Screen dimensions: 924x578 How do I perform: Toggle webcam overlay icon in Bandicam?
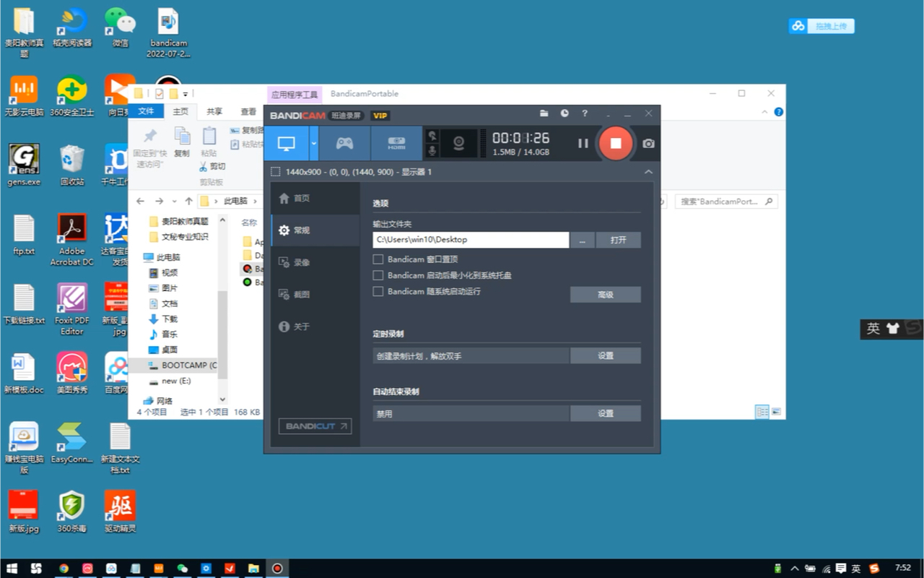(458, 143)
